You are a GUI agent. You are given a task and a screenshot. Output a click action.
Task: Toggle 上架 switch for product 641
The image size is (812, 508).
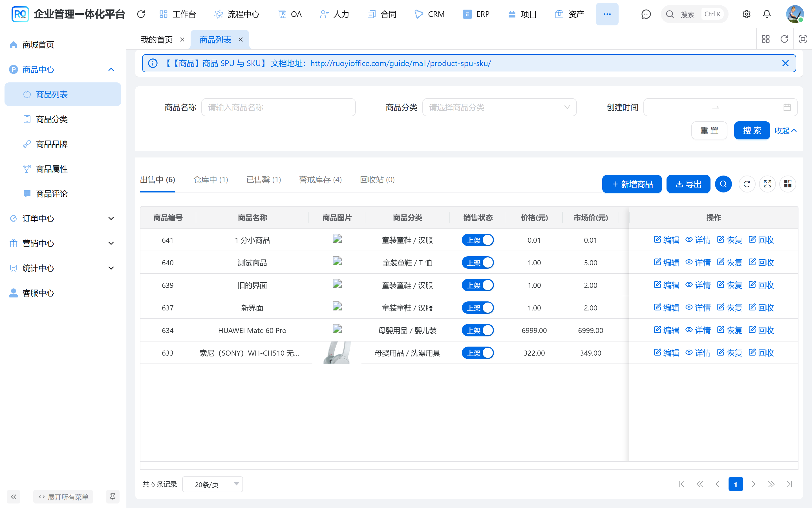pos(477,240)
